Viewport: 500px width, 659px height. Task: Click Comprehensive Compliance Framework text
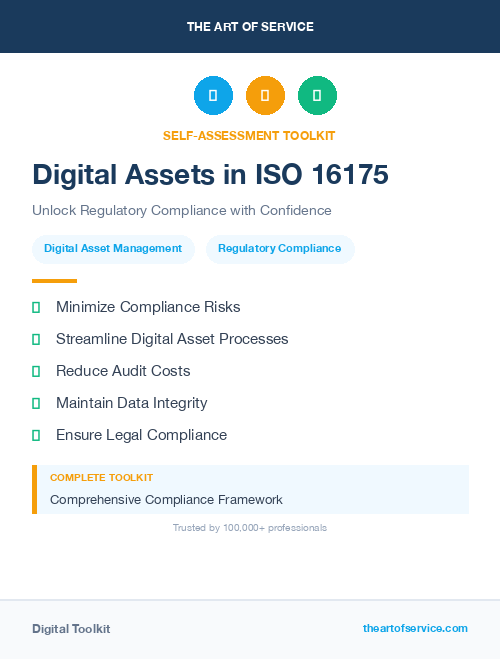(166, 500)
